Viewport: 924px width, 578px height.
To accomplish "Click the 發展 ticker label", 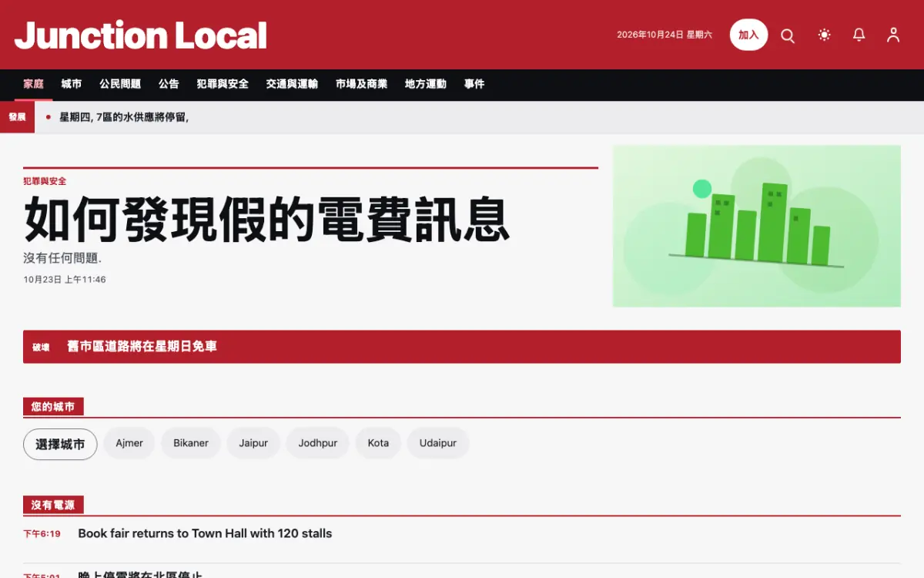I will point(17,117).
